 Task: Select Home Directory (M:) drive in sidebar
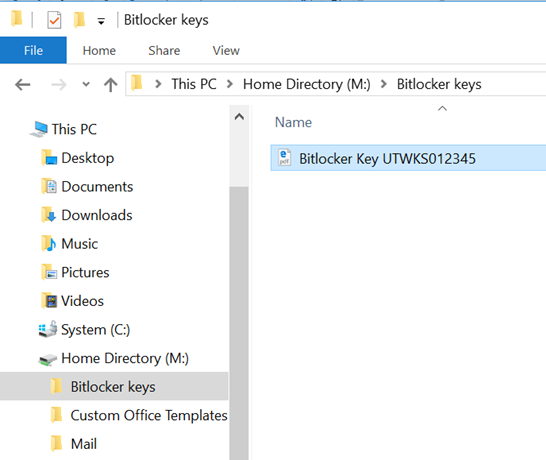coord(113,358)
